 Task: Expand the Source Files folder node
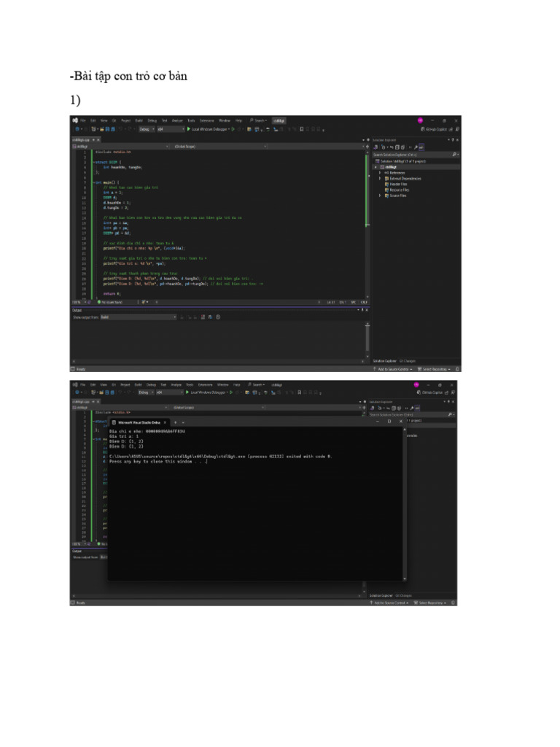pos(380,196)
